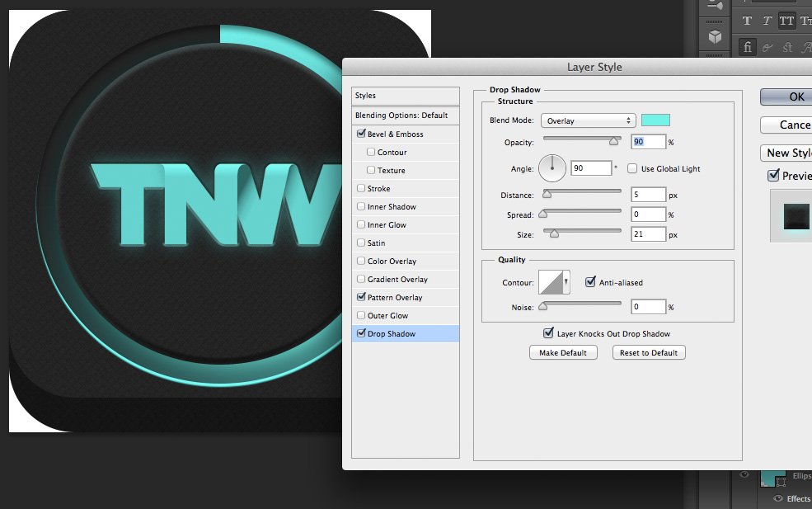Screen dimensions: 812x509
Task: Click the Noise slider handle
Action: click(x=542, y=306)
